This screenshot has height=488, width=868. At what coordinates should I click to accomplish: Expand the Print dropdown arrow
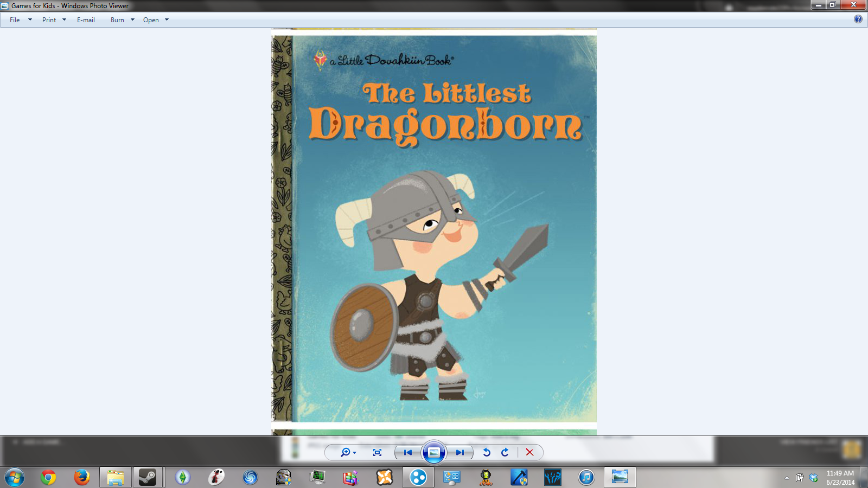[x=64, y=20]
